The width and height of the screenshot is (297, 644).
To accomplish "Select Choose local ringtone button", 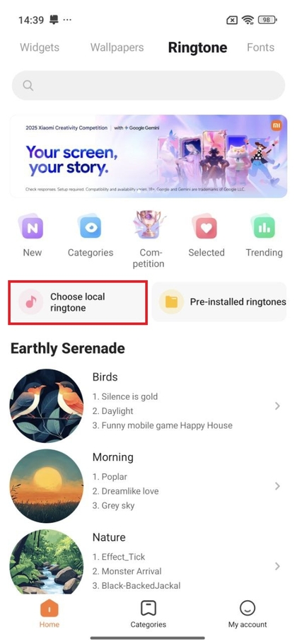I will [78, 302].
